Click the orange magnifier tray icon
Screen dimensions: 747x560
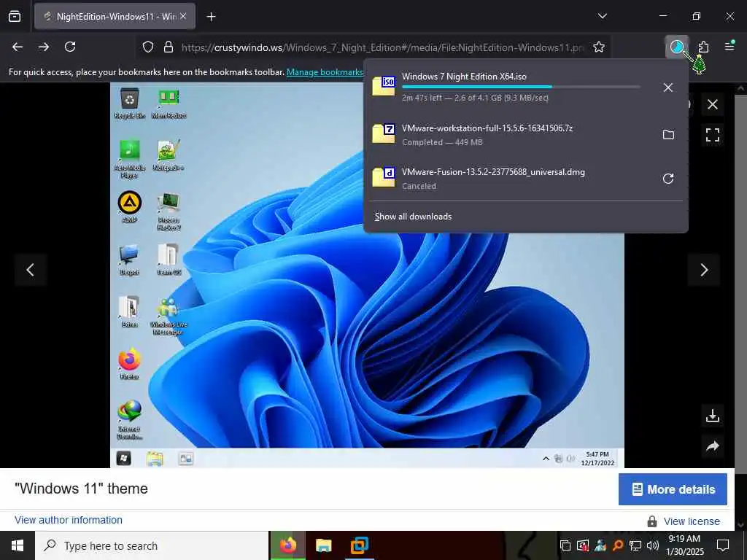(x=617, y=545)
